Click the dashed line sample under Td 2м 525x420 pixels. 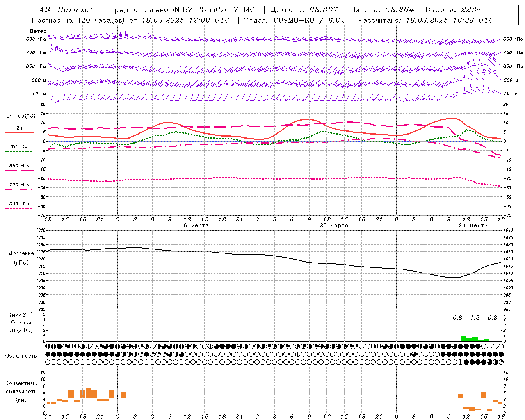point(18,151)
